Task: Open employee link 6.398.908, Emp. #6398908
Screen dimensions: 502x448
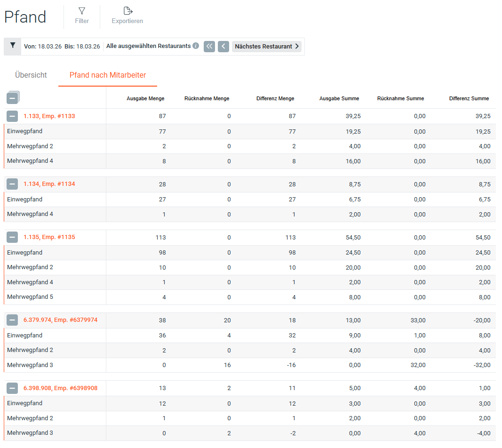Action: (x=61, y=388)
